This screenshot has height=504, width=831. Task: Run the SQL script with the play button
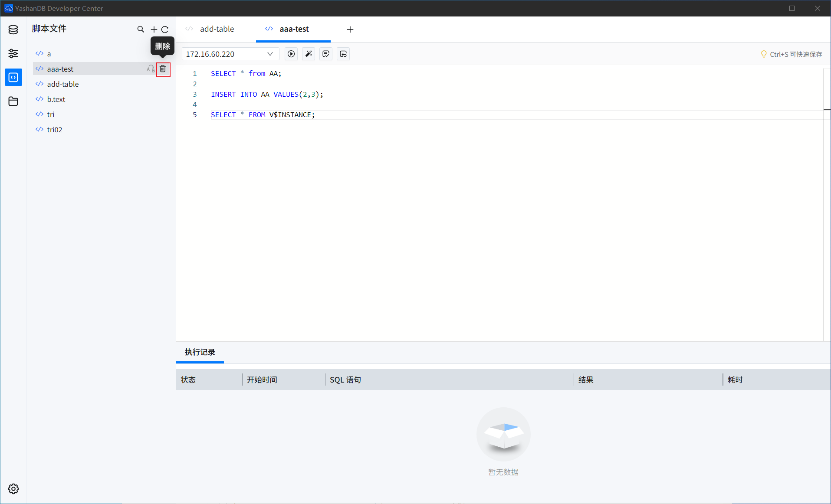pyautogui.click(x=291, y=54)
